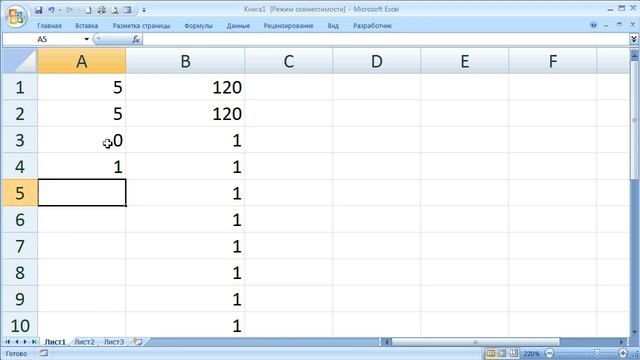
Task: Go to the last sheet with the navigation arrow
Action: point(34,342)
